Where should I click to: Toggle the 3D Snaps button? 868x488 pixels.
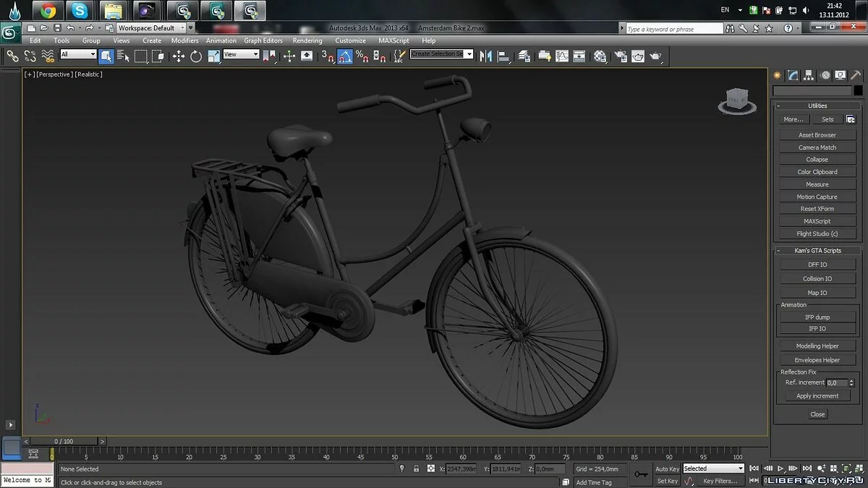(x=328, y=56)
